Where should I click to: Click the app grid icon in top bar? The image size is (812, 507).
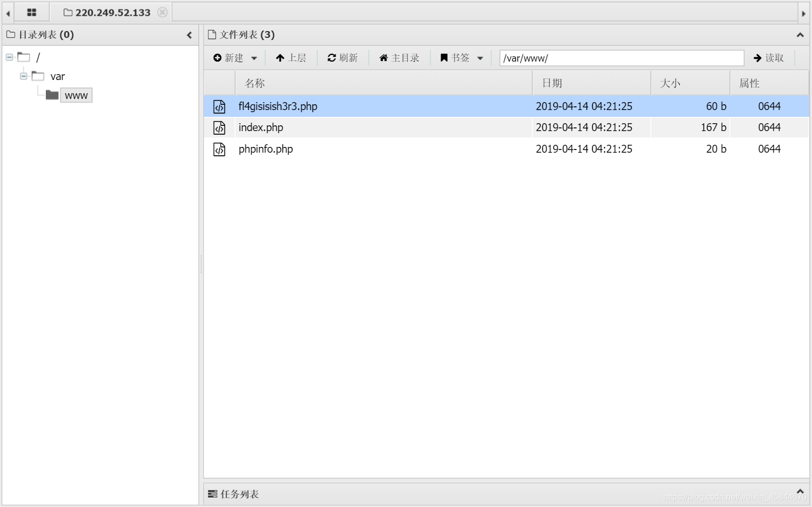32,12
